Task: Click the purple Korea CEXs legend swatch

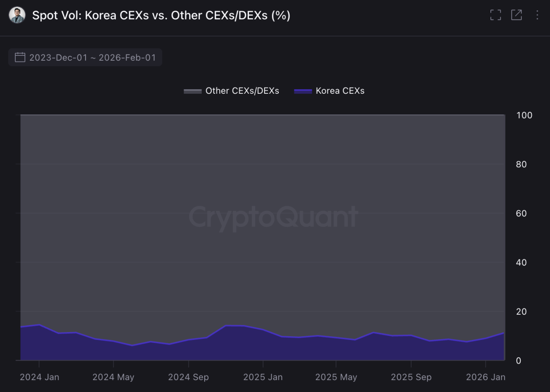Action: pos(303,91)
